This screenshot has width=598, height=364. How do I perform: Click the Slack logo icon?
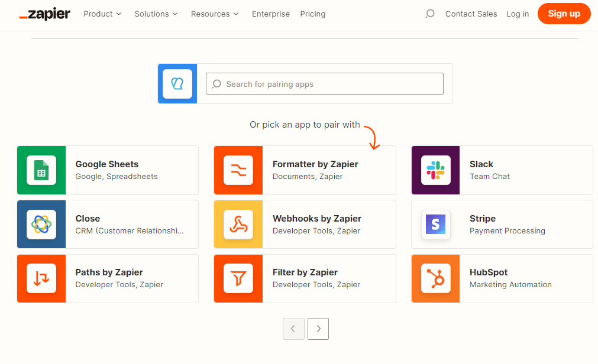click(435, 170)
